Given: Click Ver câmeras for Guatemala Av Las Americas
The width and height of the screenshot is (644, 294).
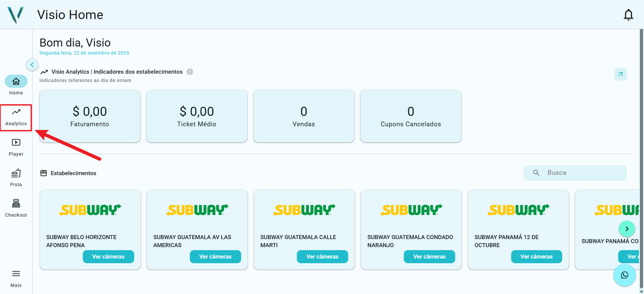Looking at the screenshot, I should click(215, 256).
